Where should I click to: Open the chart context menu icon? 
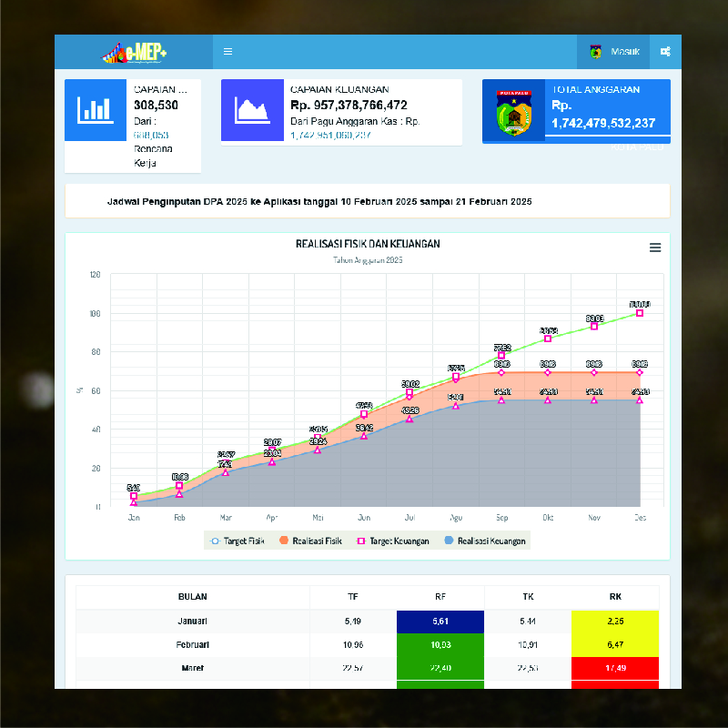(x=655, y=248)
